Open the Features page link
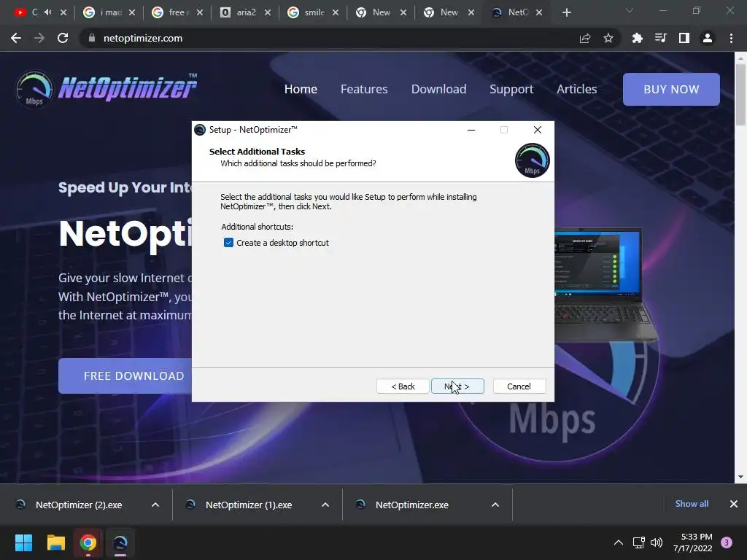The width and height of the screenshot is (747, 560). [364, 89]
